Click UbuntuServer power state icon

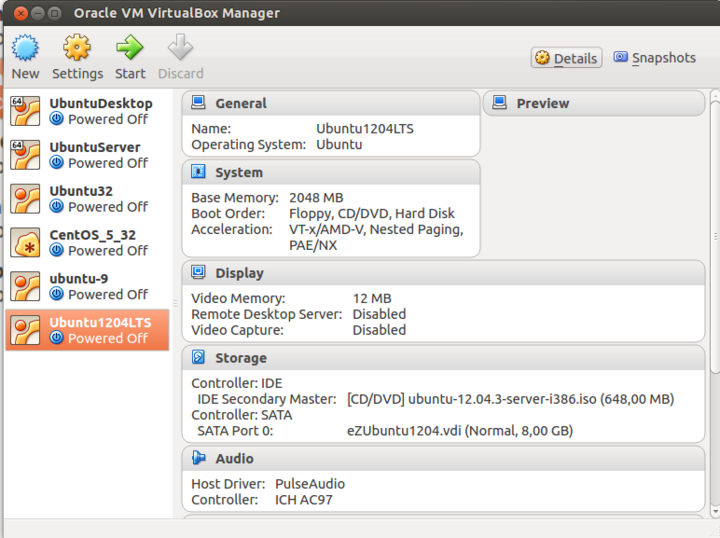coord(56,163)
